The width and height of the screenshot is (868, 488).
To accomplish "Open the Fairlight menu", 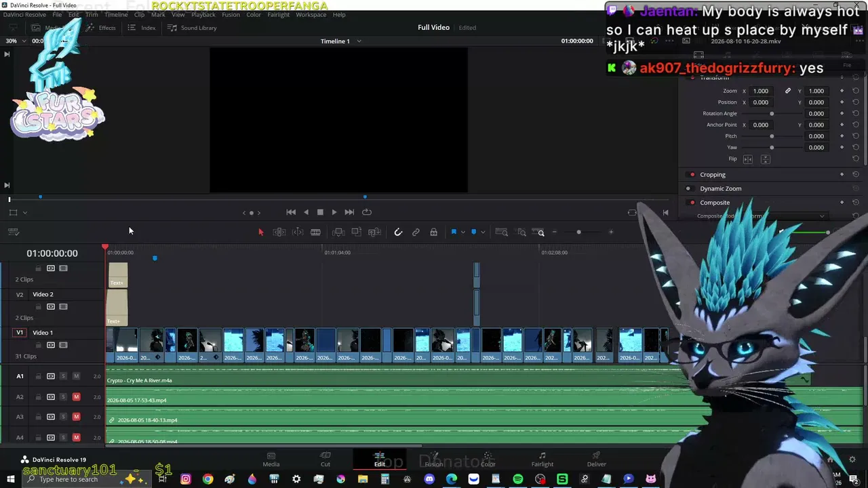I will pos(279,14).
